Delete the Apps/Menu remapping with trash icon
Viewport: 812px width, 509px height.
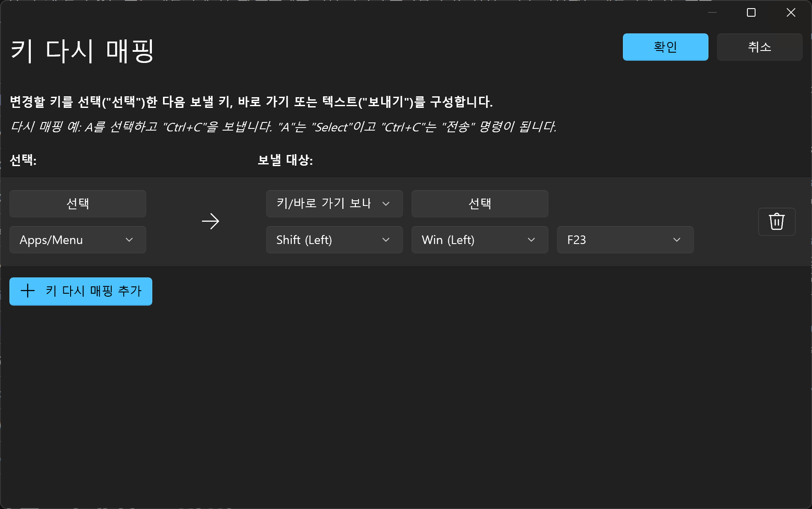(776, 221)
